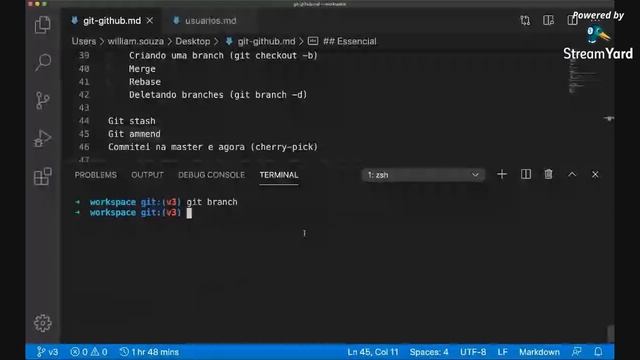
Task: Click 'git branch' command in terminal
Action: (x=212, y=202)
